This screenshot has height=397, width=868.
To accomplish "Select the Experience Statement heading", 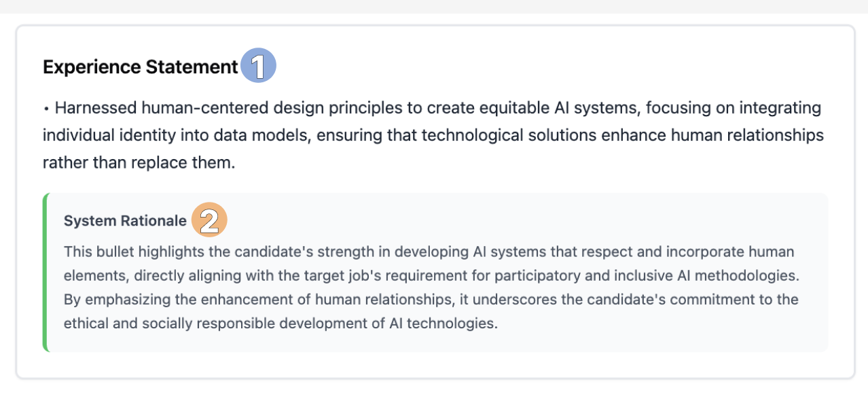I will 140,67.
